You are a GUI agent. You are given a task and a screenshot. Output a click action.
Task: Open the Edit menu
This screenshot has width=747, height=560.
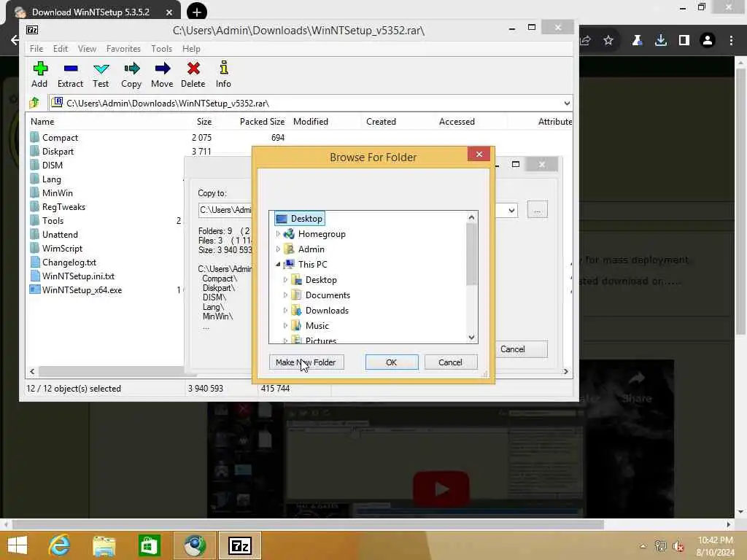[x=60, y=49]
